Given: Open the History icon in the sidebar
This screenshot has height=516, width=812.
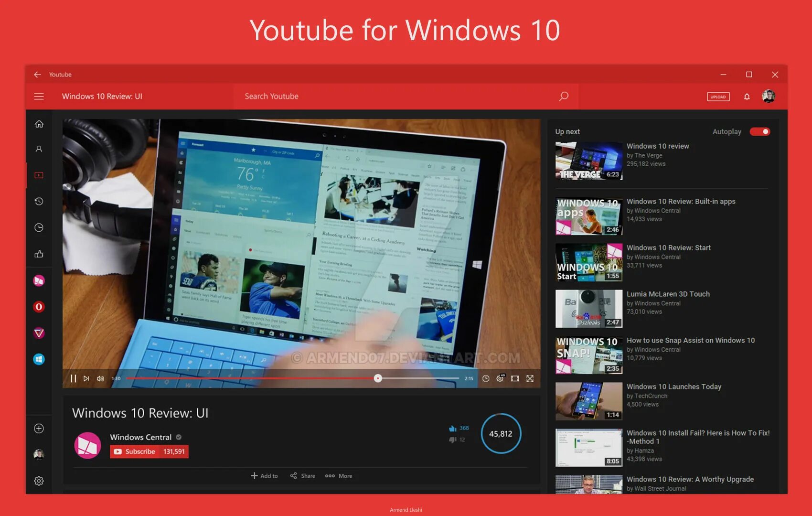Looking at the screenshot, I should 39,201.
